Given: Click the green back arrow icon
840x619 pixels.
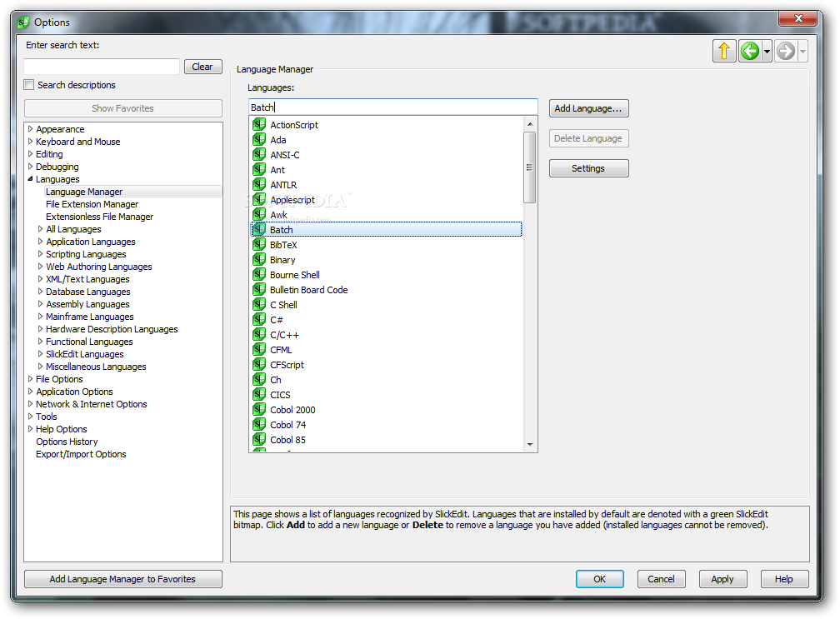Looking at the screenshot, I should click(x=749, y=51).
